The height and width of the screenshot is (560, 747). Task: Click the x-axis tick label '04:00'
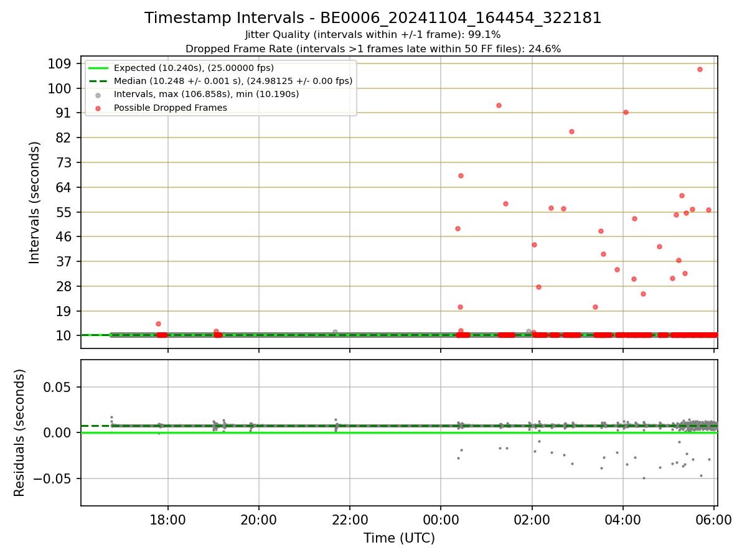click(623, 519)
